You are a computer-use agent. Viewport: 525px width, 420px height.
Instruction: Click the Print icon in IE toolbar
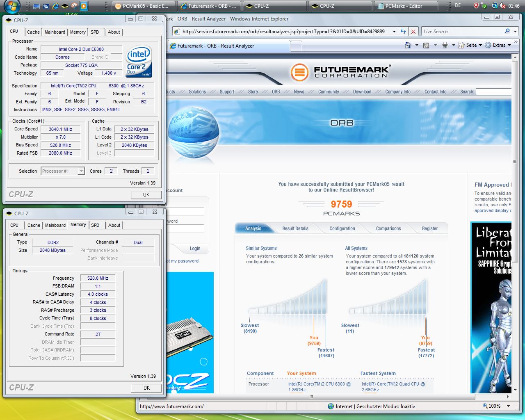[x=445, y=46]
